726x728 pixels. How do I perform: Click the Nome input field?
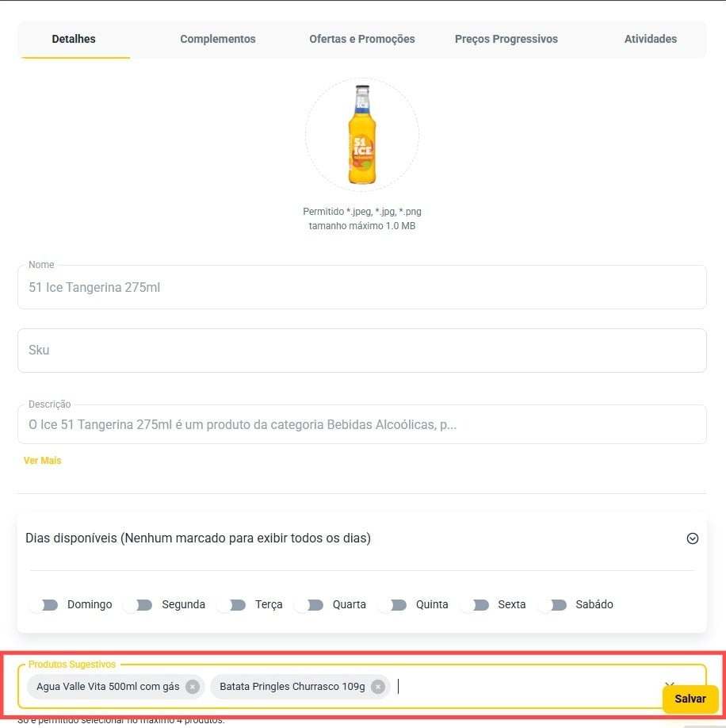pos(362,287)
